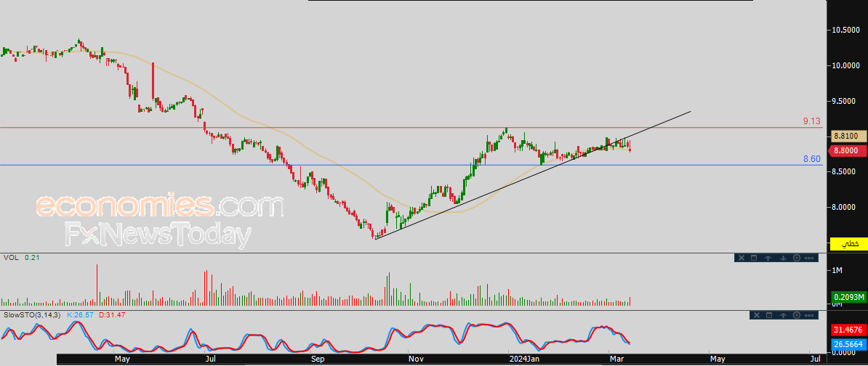Click the 1M volume axis label
868x366 pixels.
tap(837, 270)
